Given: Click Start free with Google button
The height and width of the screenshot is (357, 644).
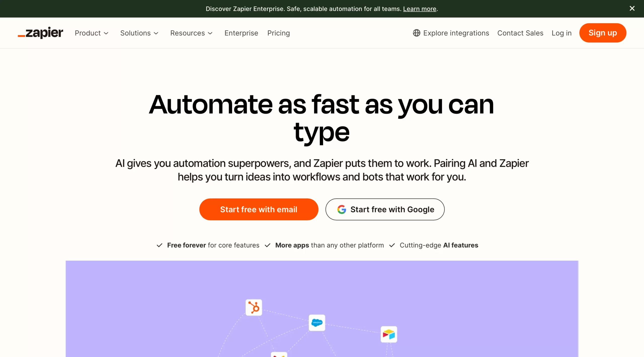Looking at the screenshot, I should click(x=385, y=209).
